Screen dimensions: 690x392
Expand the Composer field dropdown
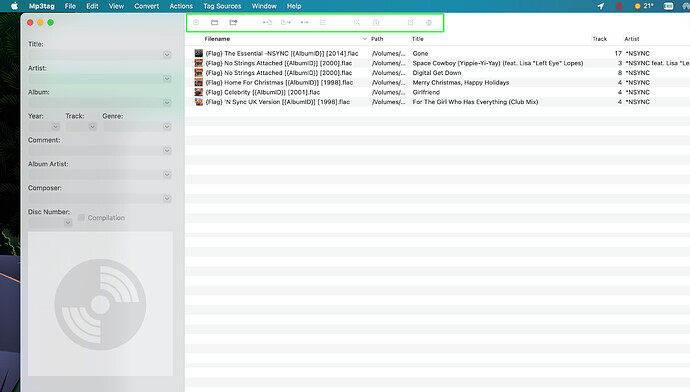[167, 198]
